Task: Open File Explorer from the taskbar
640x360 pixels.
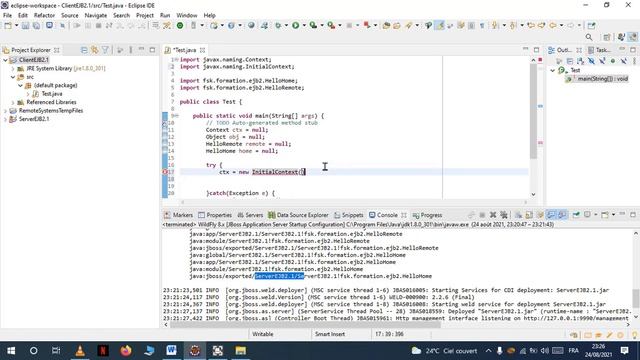Action: [x=240, y=351]
